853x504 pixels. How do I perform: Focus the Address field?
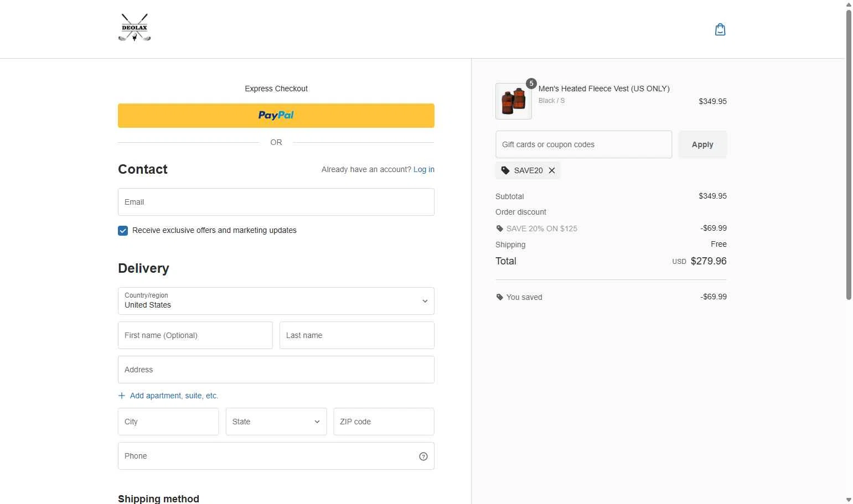276,370
